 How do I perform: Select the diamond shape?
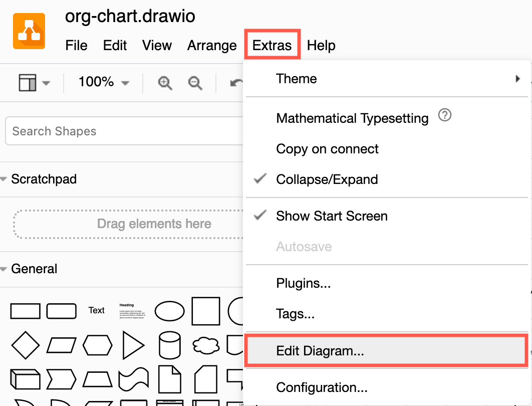point(25,345)
